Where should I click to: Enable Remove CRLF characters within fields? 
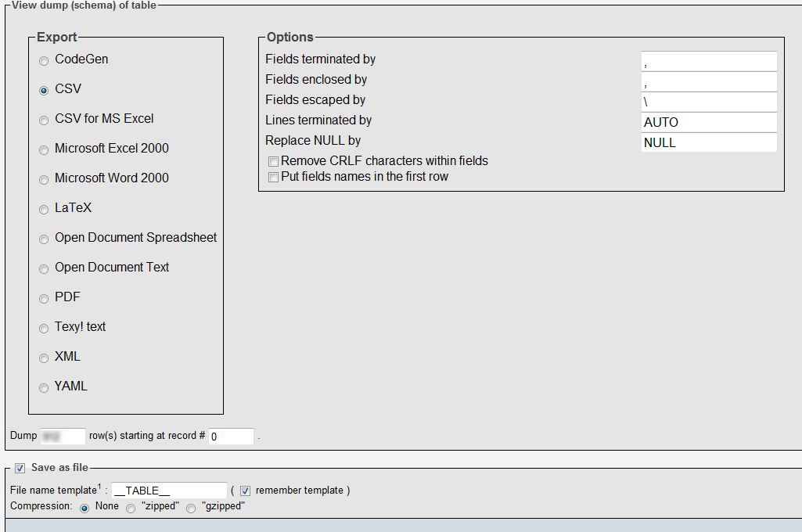pos(273,161)
